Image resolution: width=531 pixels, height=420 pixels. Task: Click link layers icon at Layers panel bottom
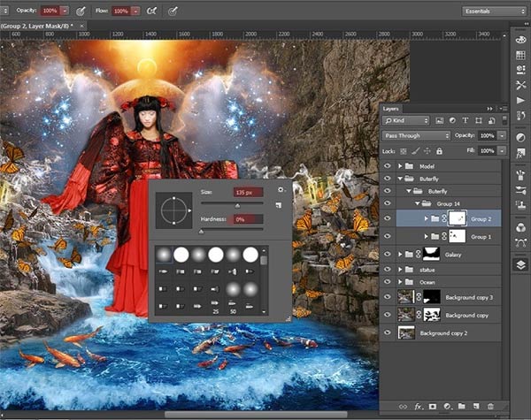coord(403,407)
